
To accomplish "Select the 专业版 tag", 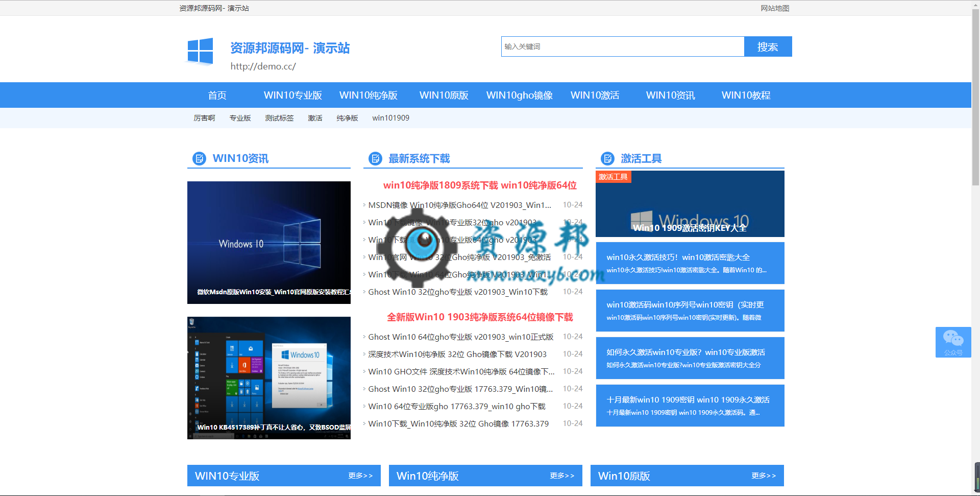I will [x=240, y=118].
